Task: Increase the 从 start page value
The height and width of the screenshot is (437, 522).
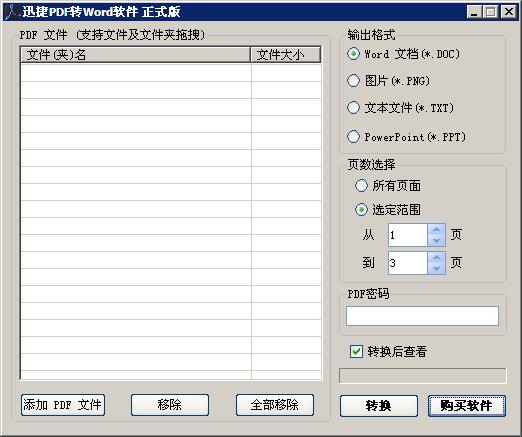Action: (x=436, y=229)
